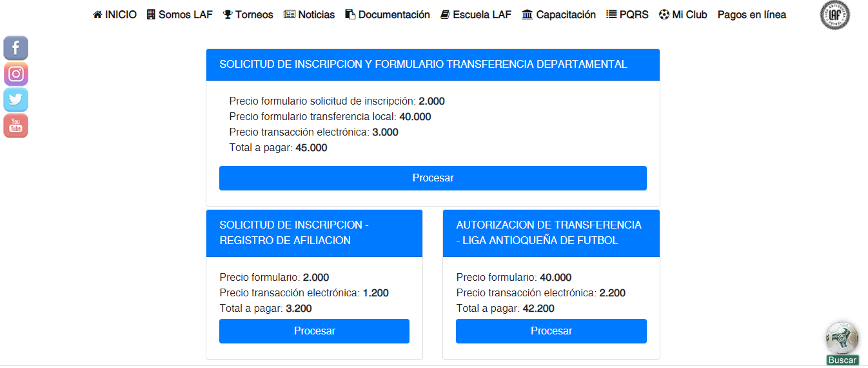Process the Registro de Afiliacion payment

pyautogui.click(x=314, y=331)
